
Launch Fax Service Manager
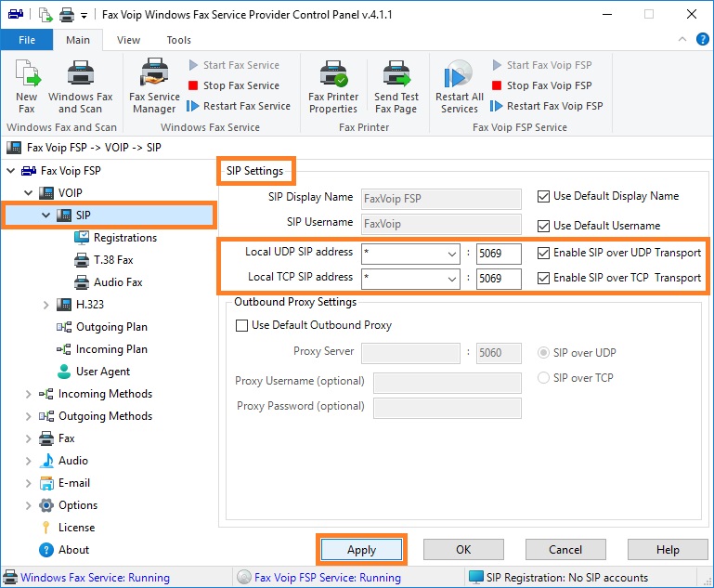(154, 86)
